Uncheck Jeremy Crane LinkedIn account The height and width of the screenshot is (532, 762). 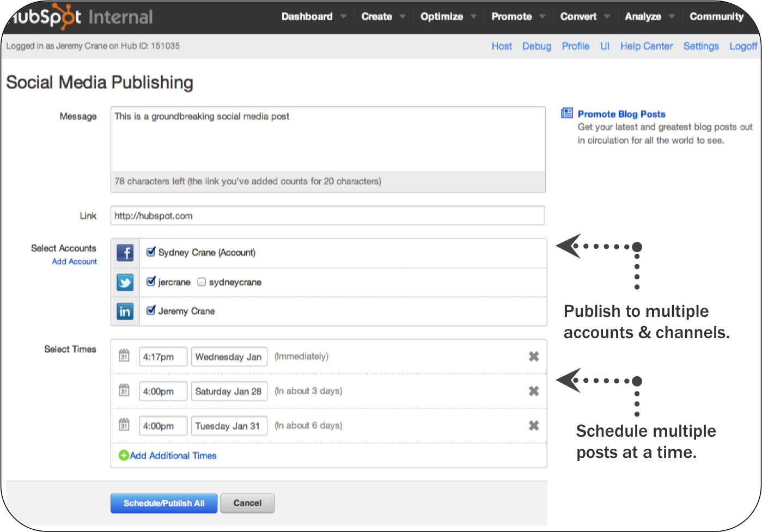[151, 310]
